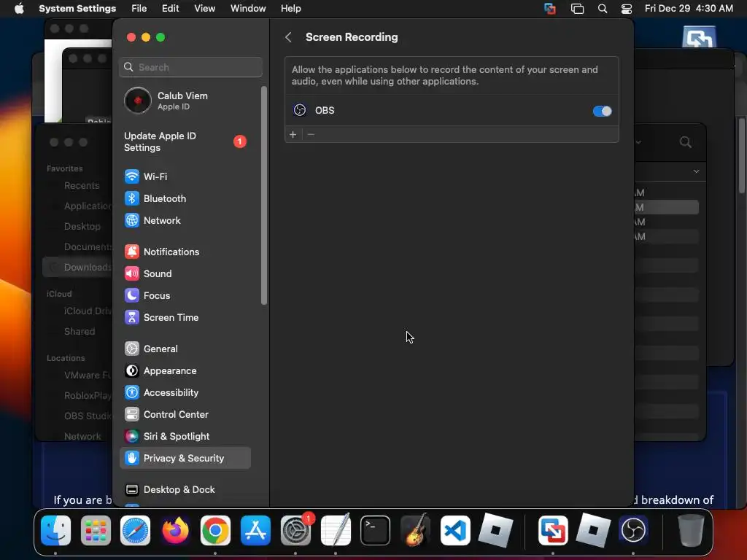Open Appearance settings pane
This screenshot has width=747, height=560.
(186, 371)
